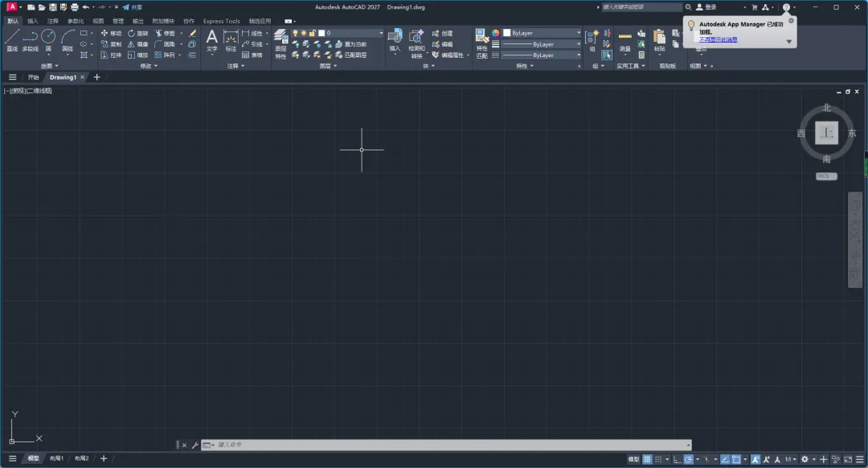The height and width of the screenshot is (468, 868).
Task: Click the Sign in (登录) button
Action: 706,7
